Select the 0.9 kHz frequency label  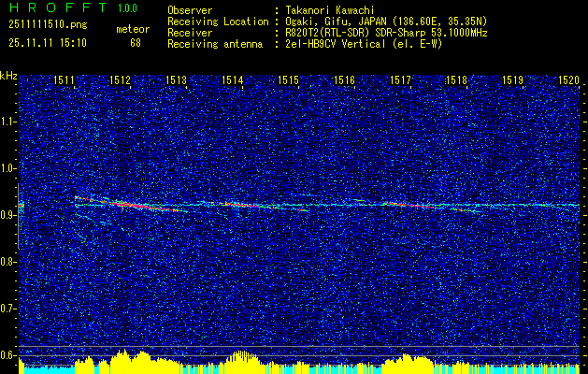tap(8, 214)
